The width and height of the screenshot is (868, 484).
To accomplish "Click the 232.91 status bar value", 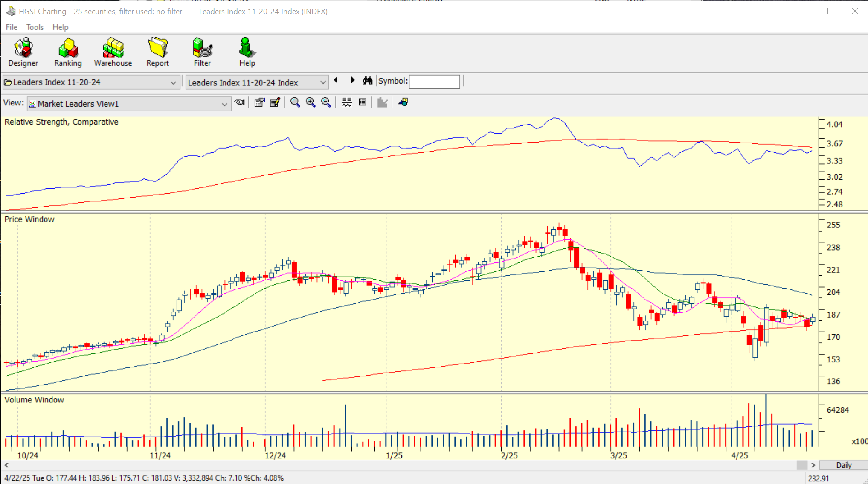I will pyautogui.click(x=818, y=478).
